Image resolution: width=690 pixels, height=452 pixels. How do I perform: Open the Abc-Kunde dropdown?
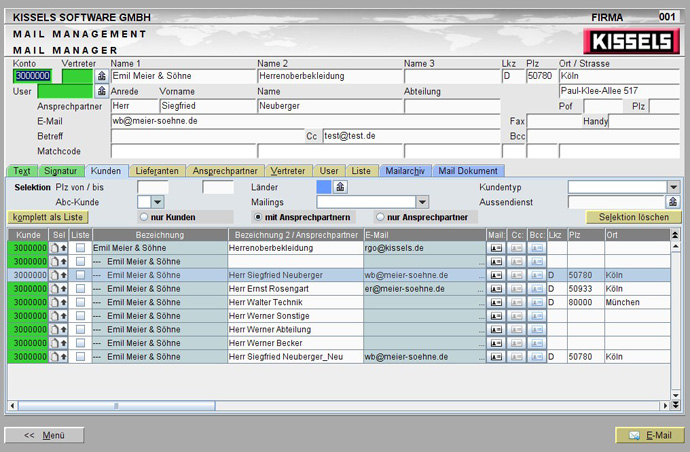(x=158, y=202)
